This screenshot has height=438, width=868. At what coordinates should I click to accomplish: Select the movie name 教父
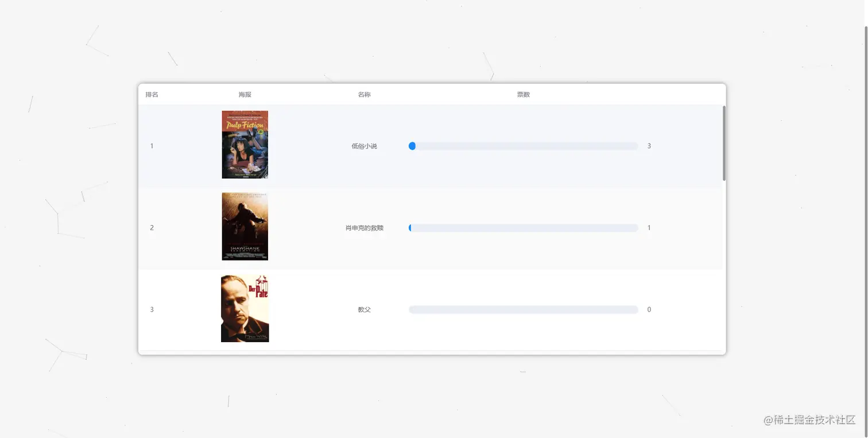coord(365,309)
